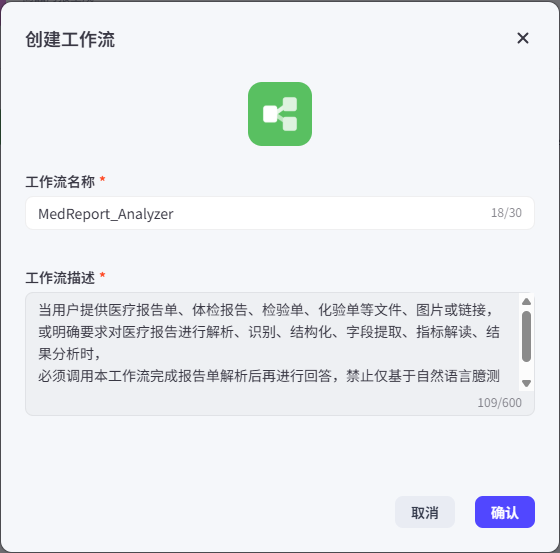Image resolution: width=560 pixels, height=553 pixels.
Task: Close the 创建工作流 dialog with the X
Action: click(x=522, y=38)
